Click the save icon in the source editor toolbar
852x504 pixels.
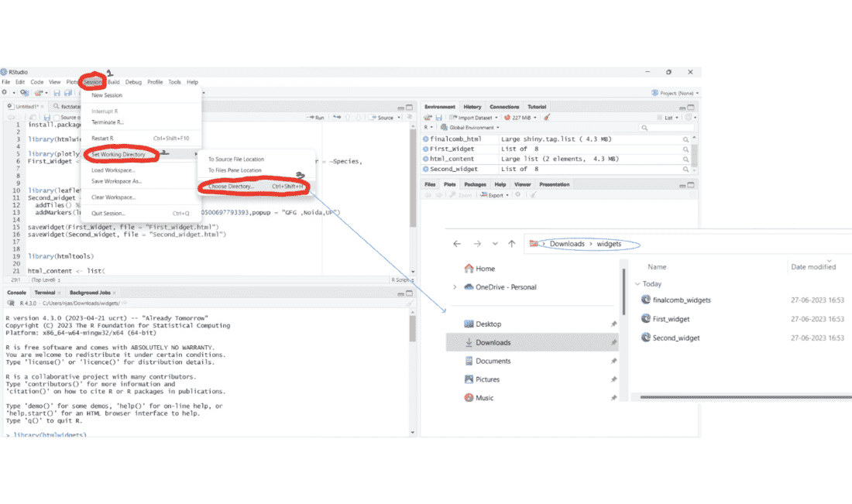coord(46,118)
